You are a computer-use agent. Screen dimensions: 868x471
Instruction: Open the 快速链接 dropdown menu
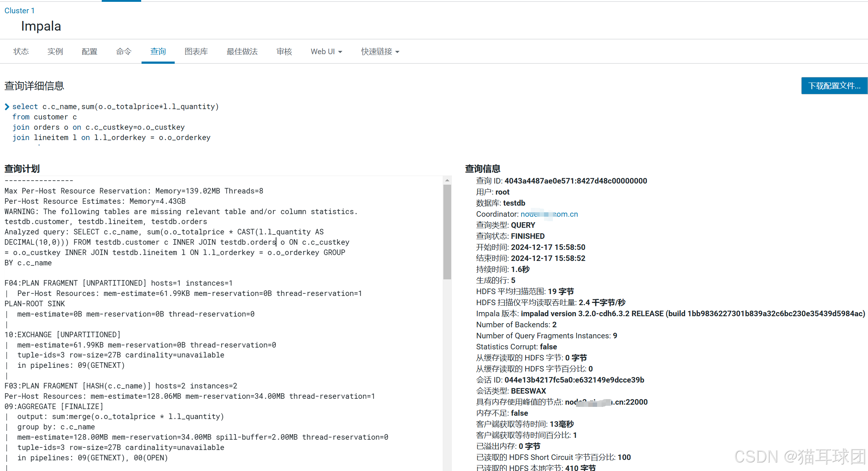(380, 52)
